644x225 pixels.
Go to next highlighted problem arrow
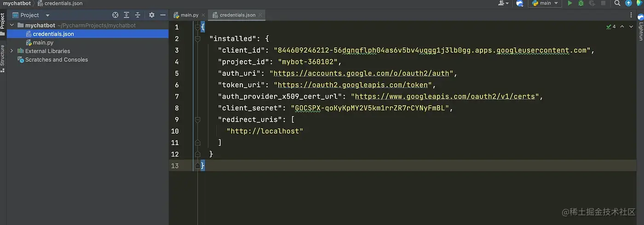tap(632, 27)
